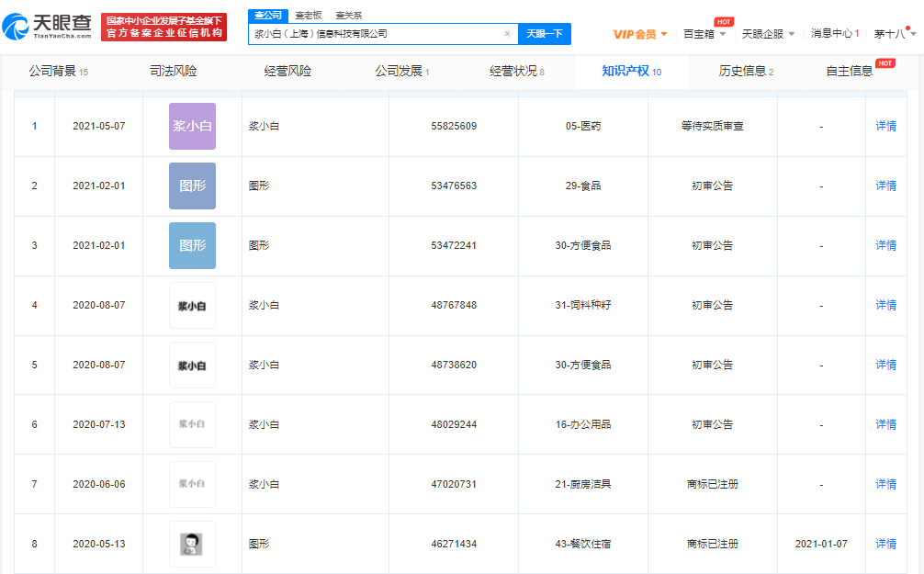
Task: Clear the search box with X icon
Action: pyautogui.click(x=507, y=34)
